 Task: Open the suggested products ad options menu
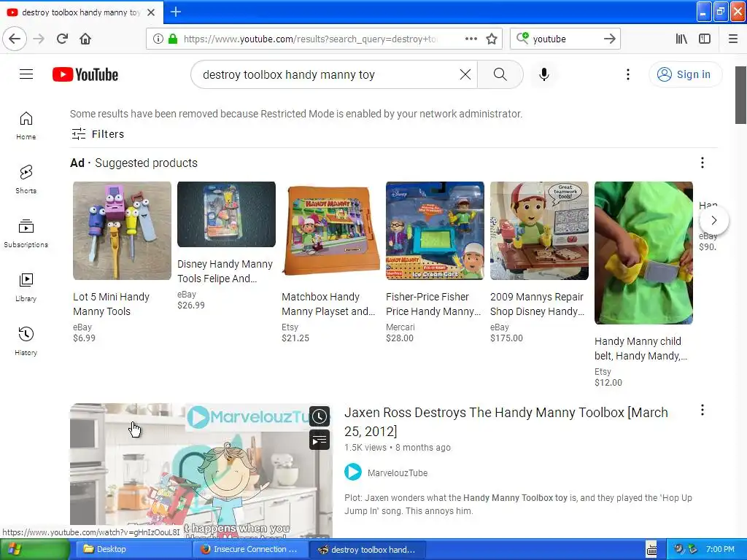(x=702, y=163)
